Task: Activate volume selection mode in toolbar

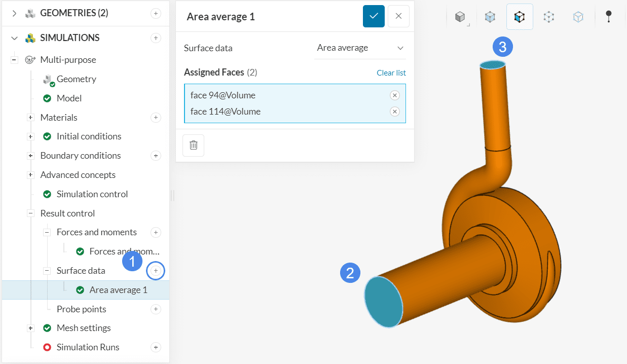Action: tap(490, 17)
